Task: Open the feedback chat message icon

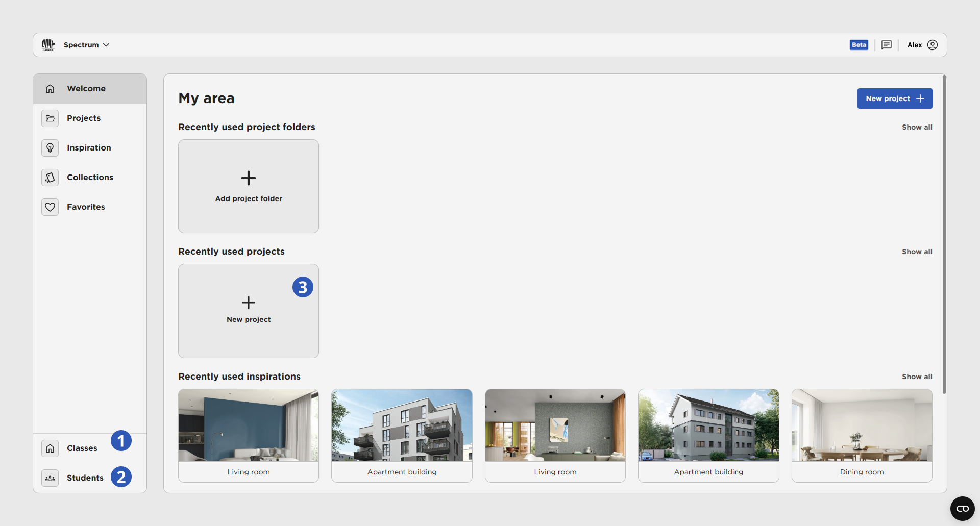Action: 887,45
